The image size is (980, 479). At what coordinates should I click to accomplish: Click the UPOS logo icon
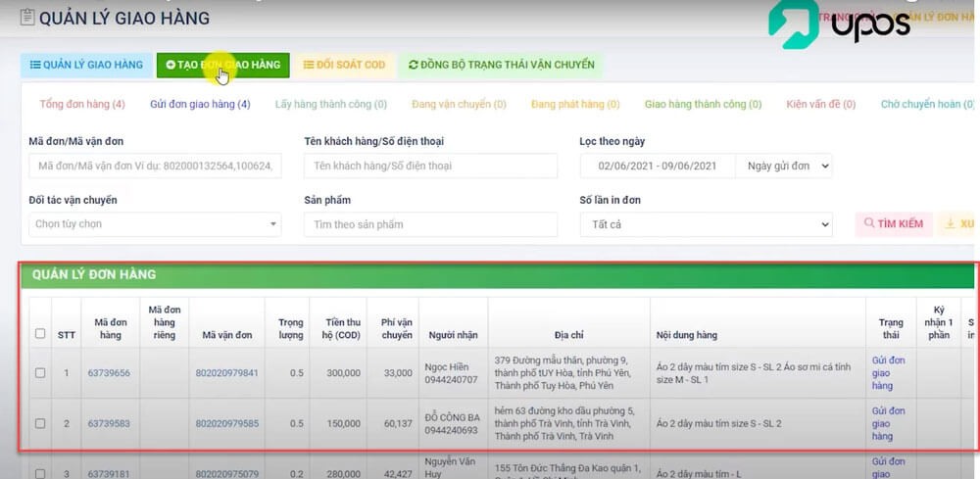click(x=796, y=24)
